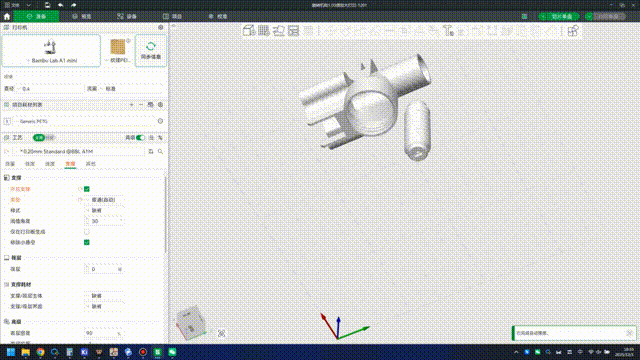Click the green Slice plate button
Image resolution: width=640 pixels, height=360 pixels.
pos(559,16)
